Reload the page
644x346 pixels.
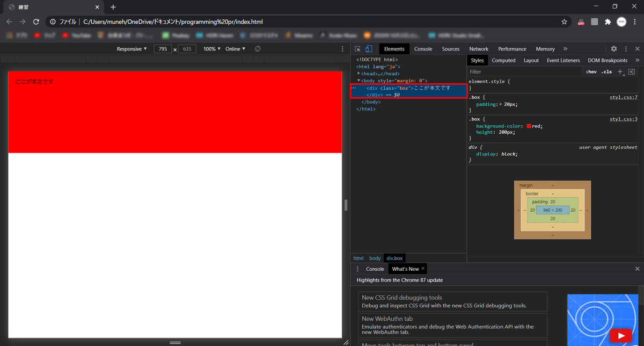(x=36, y=22)
